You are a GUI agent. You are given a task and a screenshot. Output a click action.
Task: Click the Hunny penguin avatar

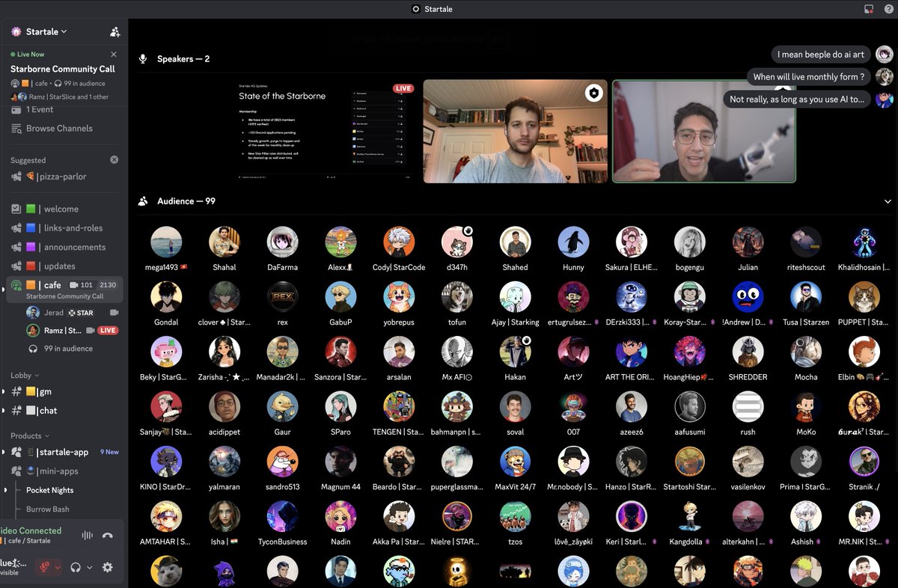click(573, 242)
